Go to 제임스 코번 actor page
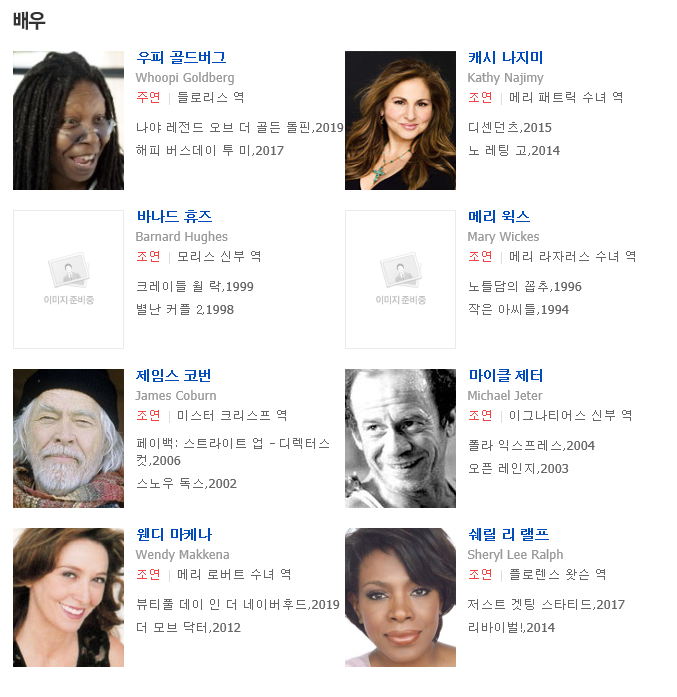 (173, 376)
